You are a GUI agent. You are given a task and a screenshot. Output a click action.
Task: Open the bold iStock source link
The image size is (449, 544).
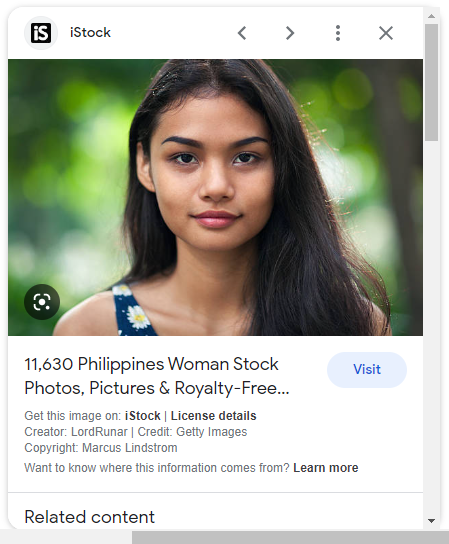[x=143, y=416]
